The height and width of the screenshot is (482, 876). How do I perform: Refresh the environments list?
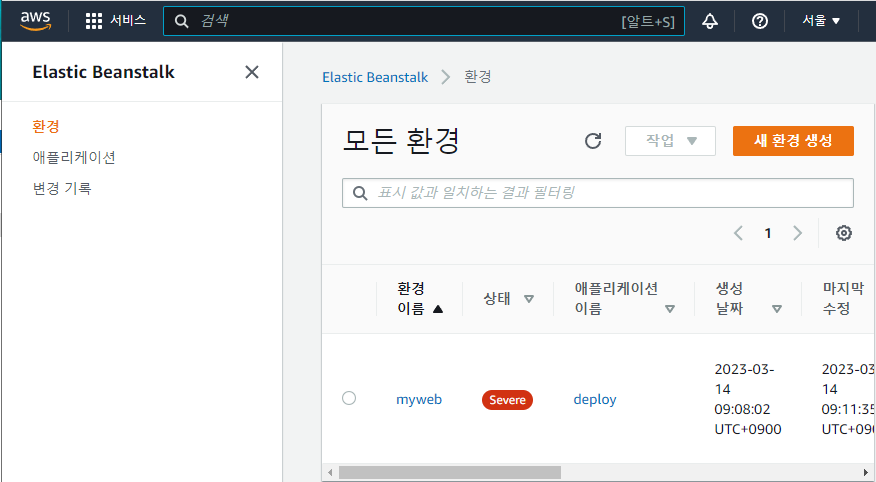click(593, 141)
